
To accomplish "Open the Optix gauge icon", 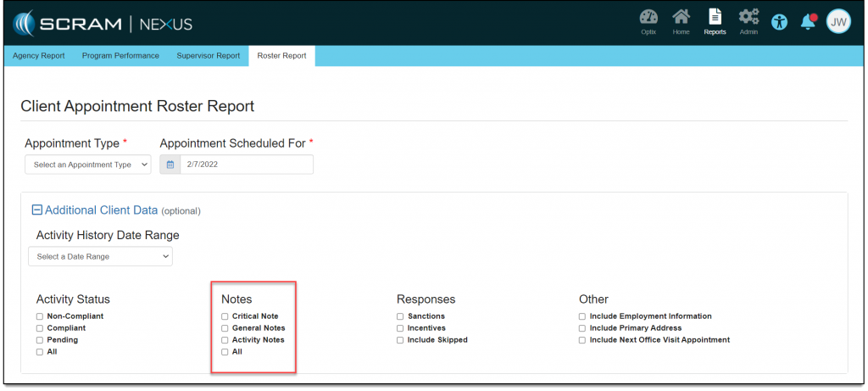I will point(648,18).
